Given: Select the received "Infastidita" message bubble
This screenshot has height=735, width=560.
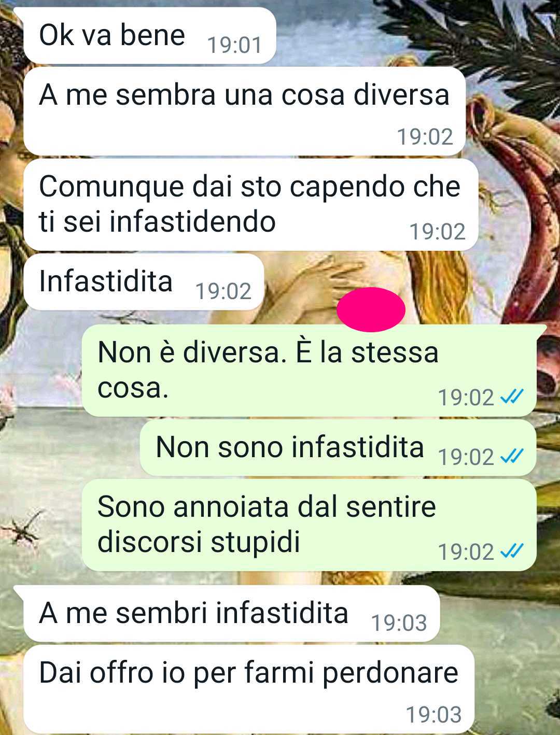Looking at the screenshot, I should coord(144,282).
